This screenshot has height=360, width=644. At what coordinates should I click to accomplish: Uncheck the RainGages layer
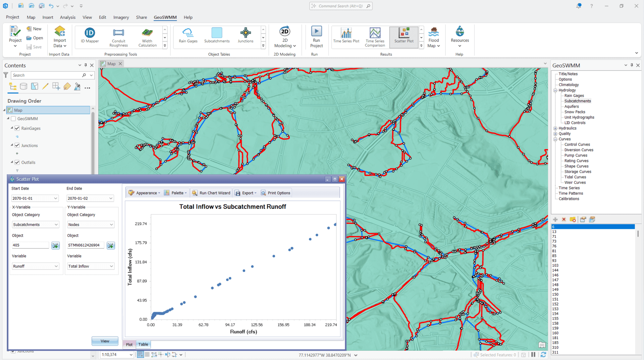(x=17, y=128)
